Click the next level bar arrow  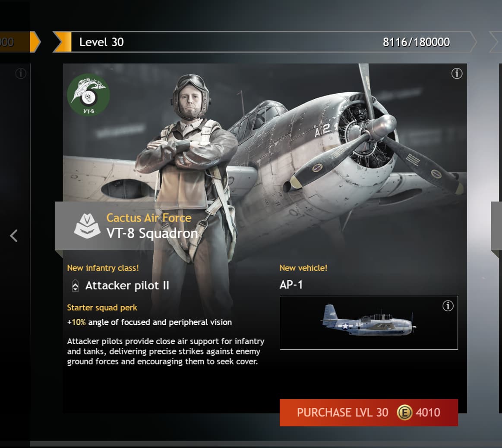coord(496,42)
